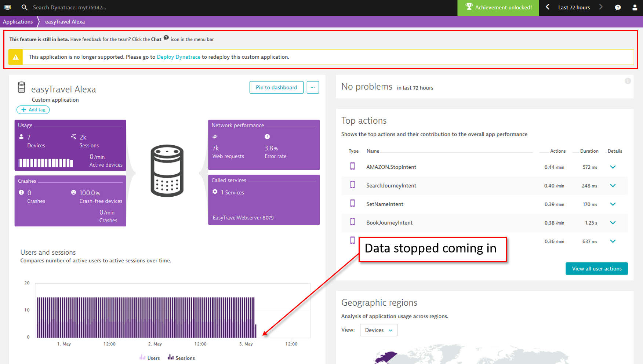Click device icon next to AMAZON.StopIntent
643x364 pixels.
coord(352,166)
